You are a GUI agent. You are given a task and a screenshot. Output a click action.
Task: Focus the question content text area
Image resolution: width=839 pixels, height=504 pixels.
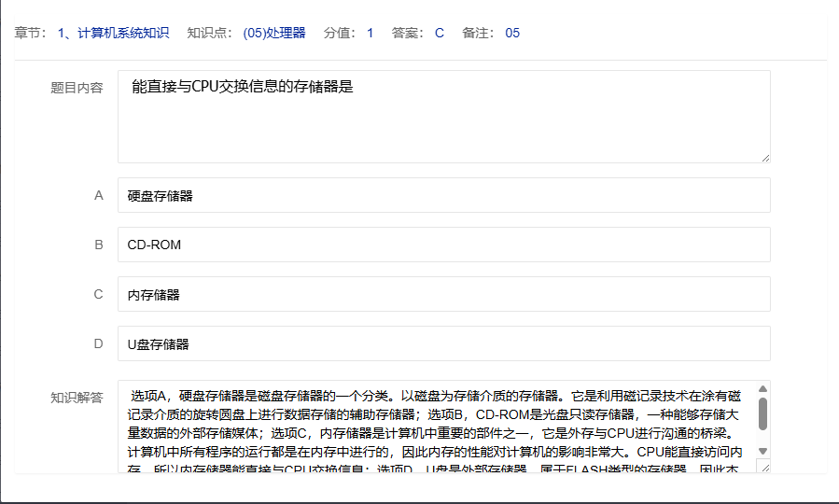click(x=443, y=117)
